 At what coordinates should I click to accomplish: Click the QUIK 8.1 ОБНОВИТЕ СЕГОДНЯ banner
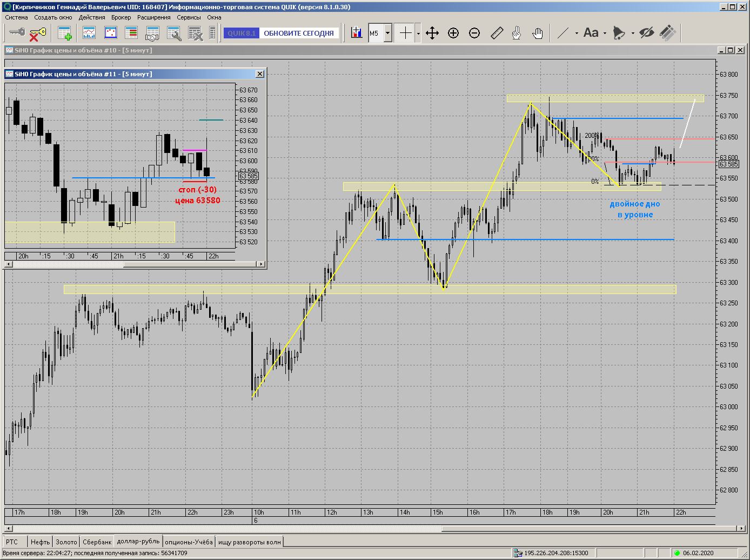point(281,33)
